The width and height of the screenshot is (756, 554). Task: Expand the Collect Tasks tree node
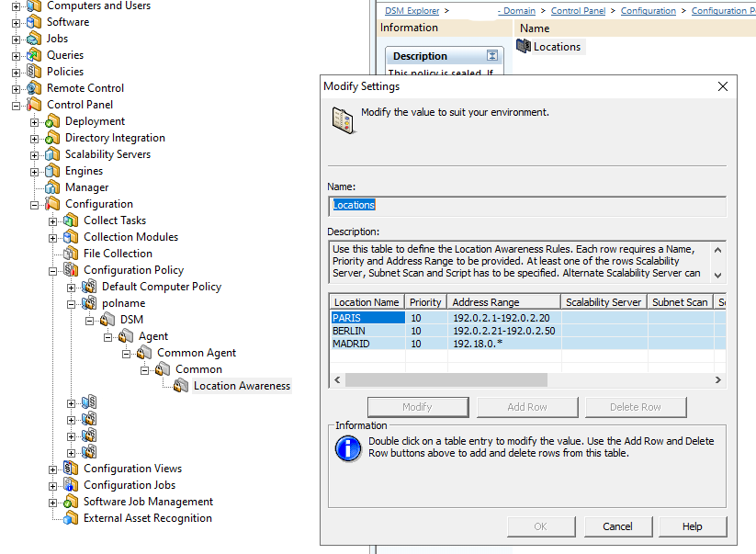[53, 220]
